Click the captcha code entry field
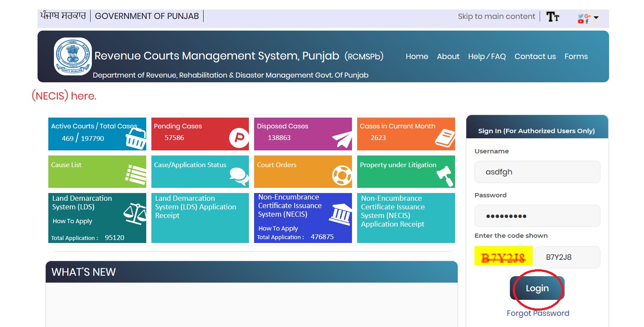Screen dimensions: 644x327 point(567,257)
